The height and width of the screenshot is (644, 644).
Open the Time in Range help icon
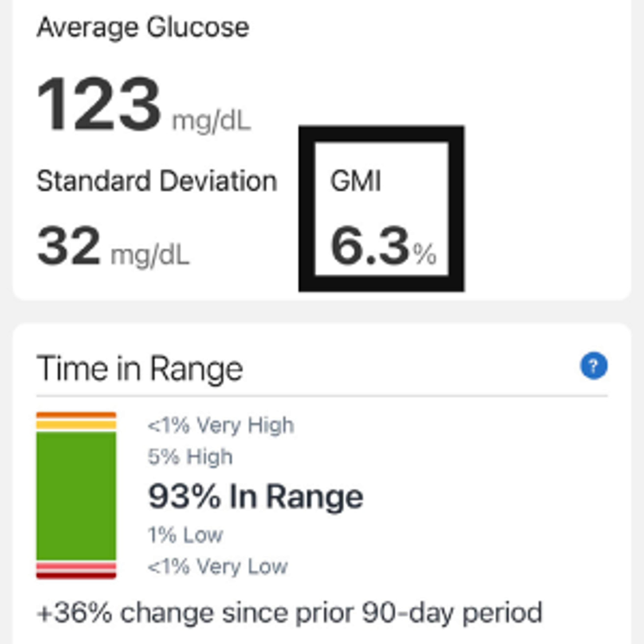[x=594, y=366]
